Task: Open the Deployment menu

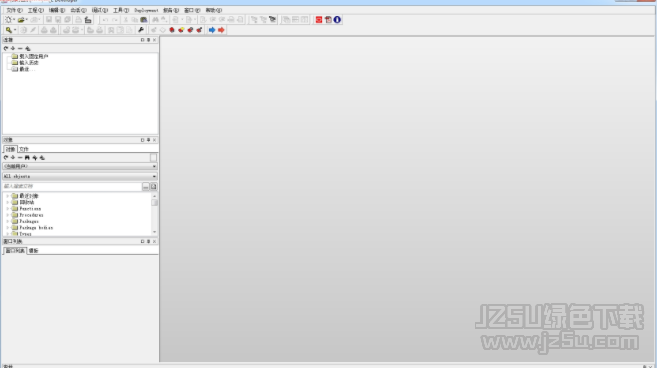Action: coord(146,10)
